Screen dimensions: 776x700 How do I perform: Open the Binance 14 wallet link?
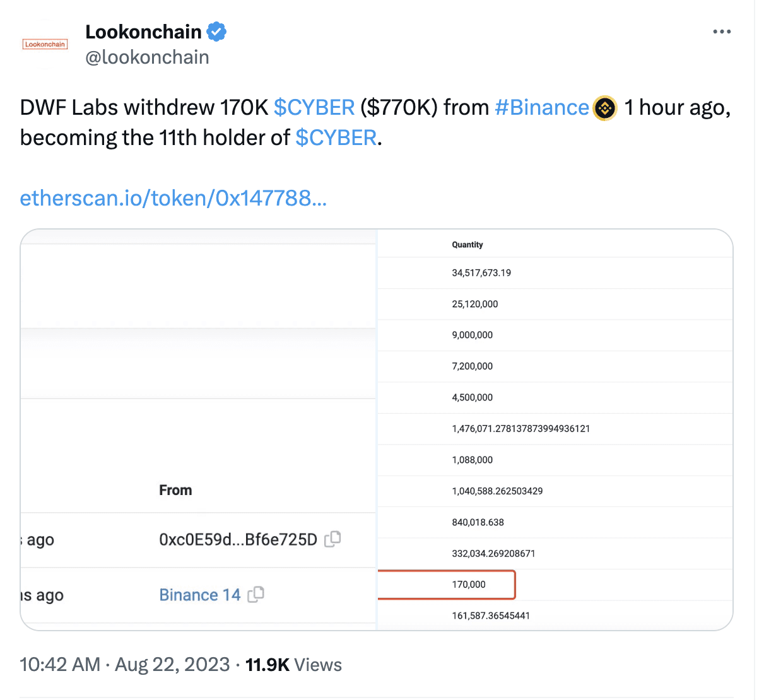tap(199, 594)
